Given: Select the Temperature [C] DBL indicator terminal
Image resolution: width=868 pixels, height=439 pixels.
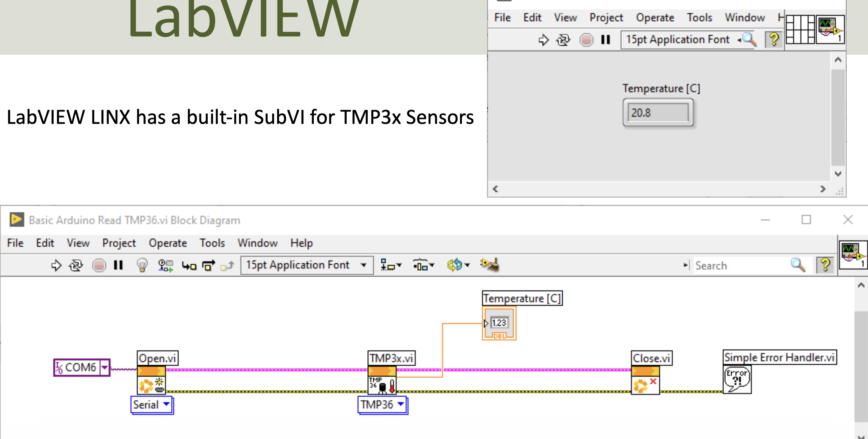Looking at the screenshot, I should click(x=499, y=323).
